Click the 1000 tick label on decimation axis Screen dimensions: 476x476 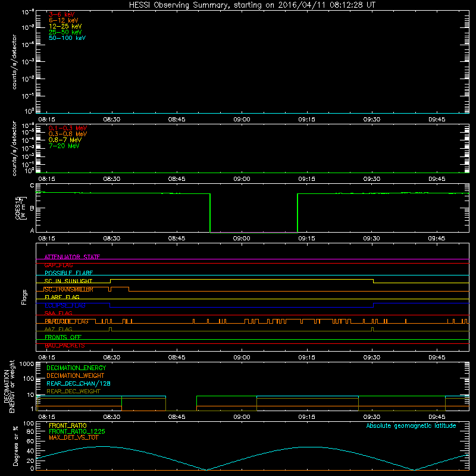[27, 364]
